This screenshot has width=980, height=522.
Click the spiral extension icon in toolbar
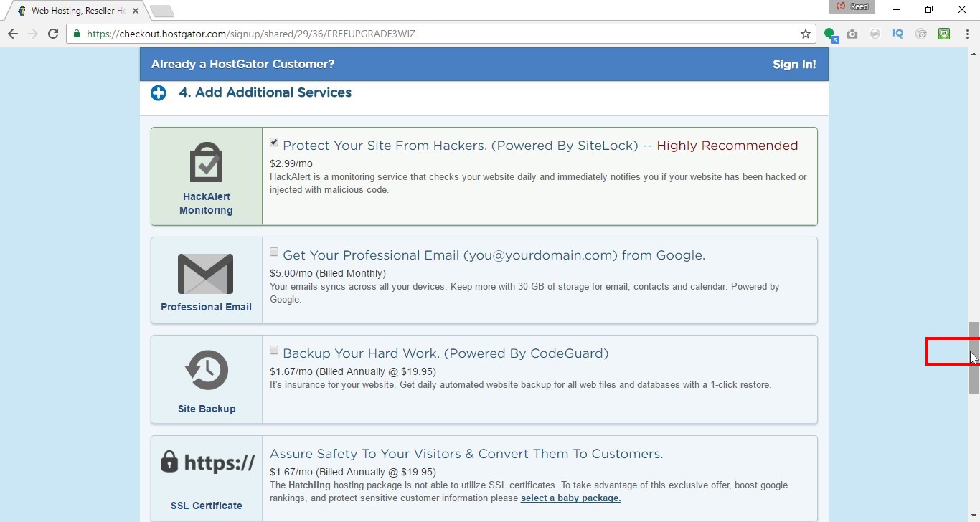tap(921, 34)
